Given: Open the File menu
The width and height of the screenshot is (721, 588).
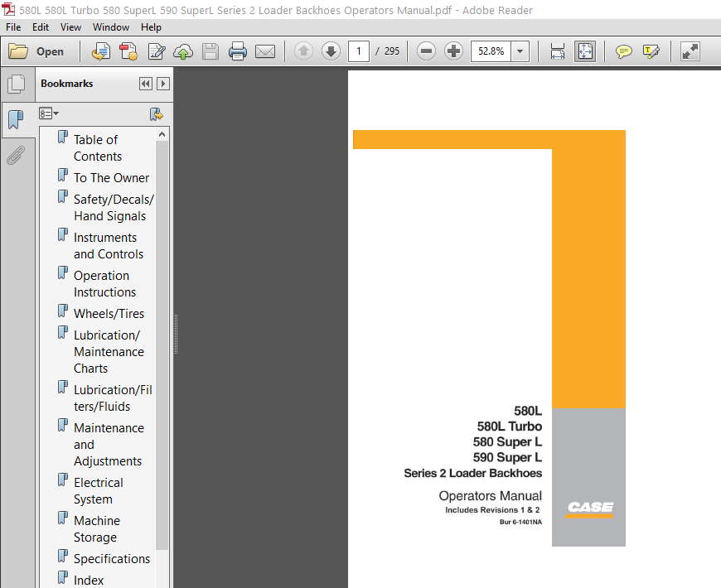Looking at the screenshot, I should click(13, 27).
